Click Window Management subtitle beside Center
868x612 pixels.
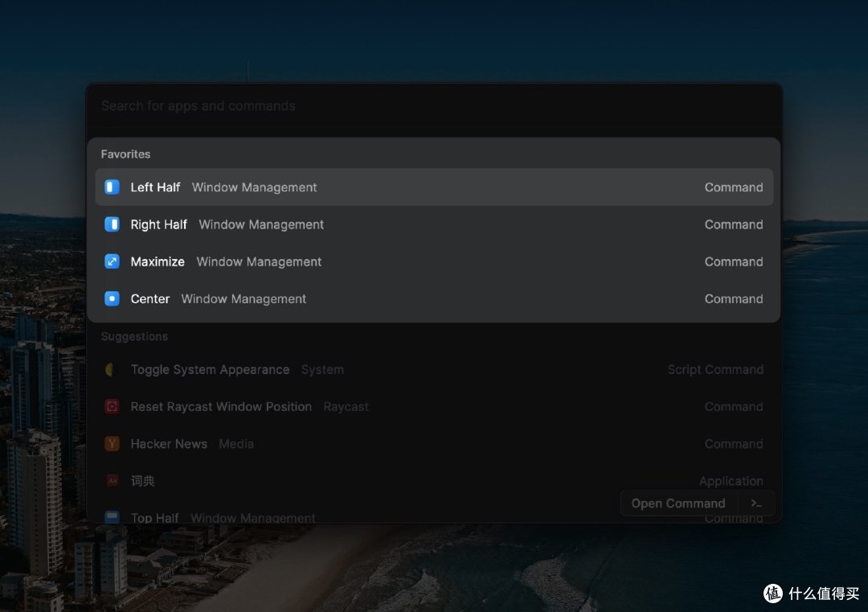[244, 298]
